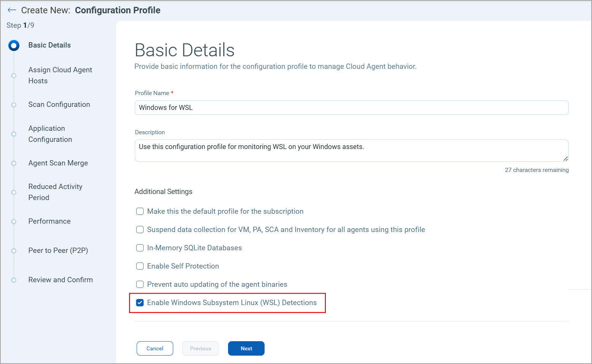Click into the Profile Name field
This screenshot has height=364, width=592.
tap(351, 108)
